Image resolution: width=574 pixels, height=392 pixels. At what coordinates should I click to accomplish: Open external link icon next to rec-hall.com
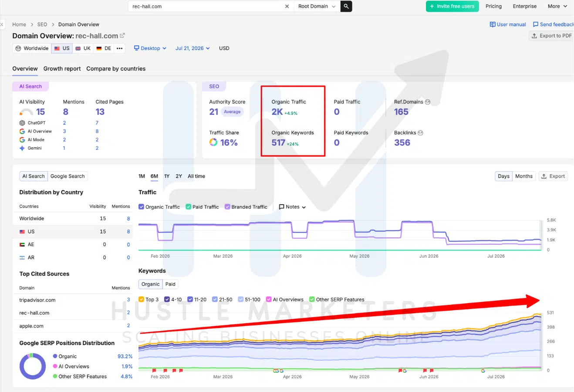tap(122, 36)
